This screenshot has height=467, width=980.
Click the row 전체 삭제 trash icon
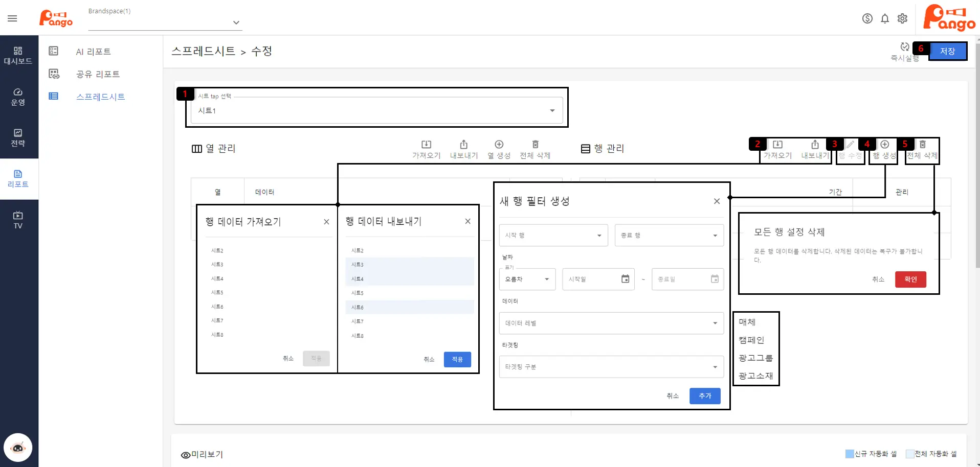922,145
